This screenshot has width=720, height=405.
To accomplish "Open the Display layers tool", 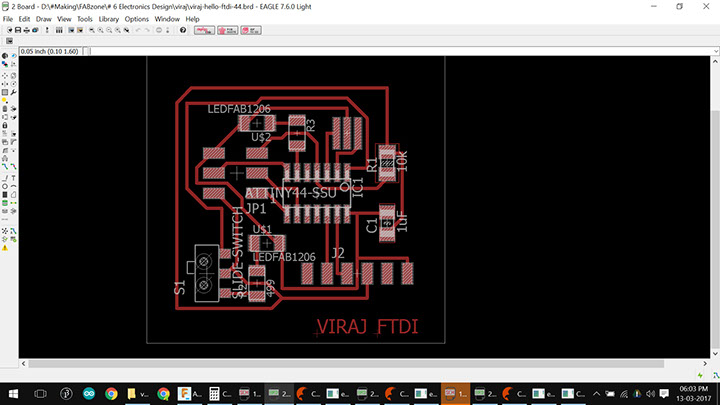I will click(5, 64).
